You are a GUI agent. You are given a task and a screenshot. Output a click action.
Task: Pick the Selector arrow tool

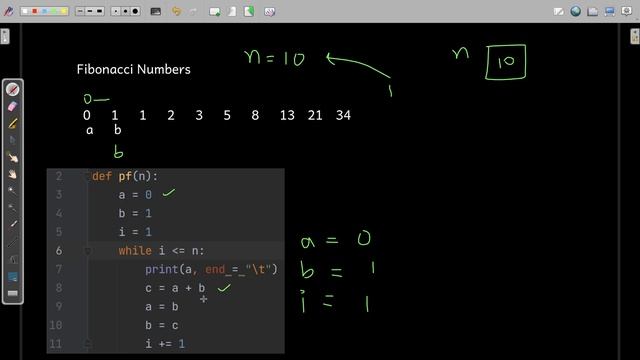pyautogui.click(x=13, y=140)
